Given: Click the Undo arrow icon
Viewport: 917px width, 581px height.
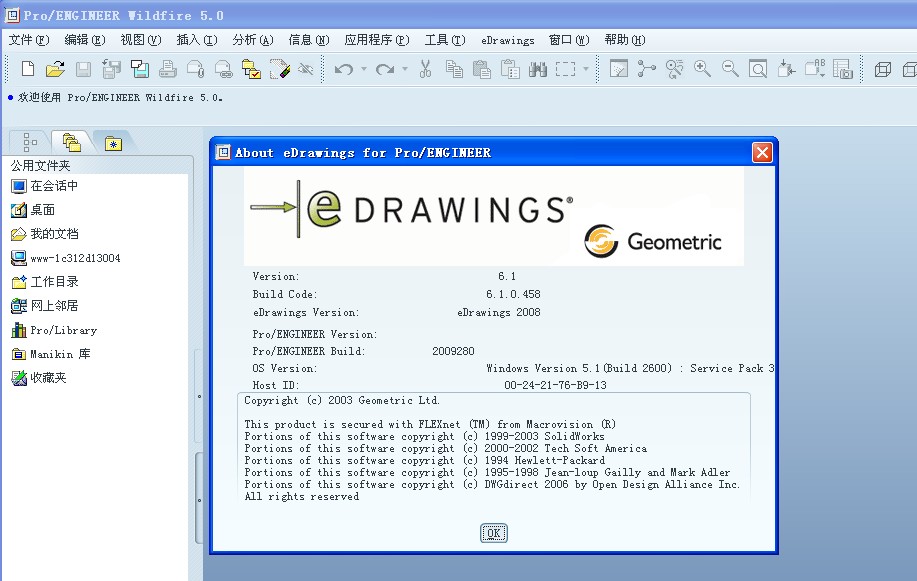Looking at the screenshot, I should coord(344,69).
